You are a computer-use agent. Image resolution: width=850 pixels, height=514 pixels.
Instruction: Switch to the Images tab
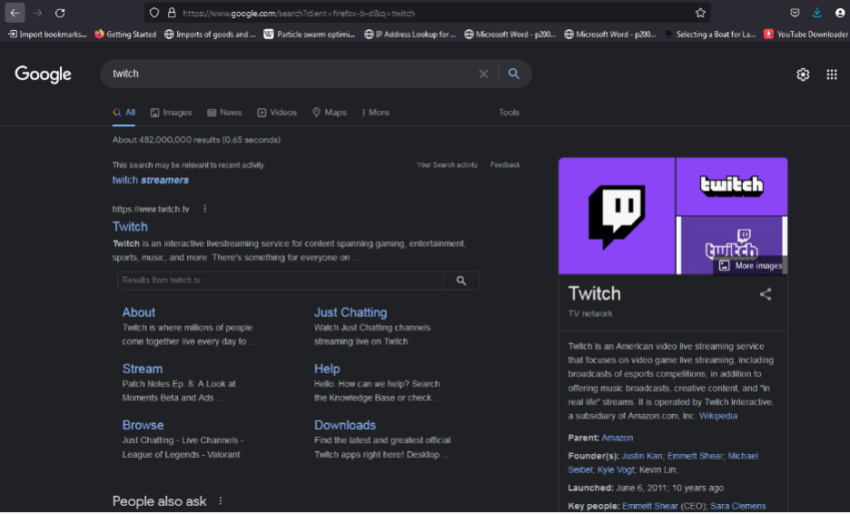[x=170, y=113]
